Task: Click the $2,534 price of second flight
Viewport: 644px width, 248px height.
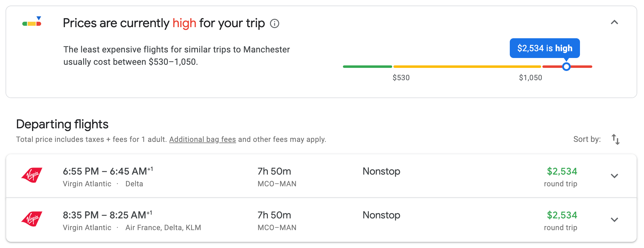Action: 562,215
